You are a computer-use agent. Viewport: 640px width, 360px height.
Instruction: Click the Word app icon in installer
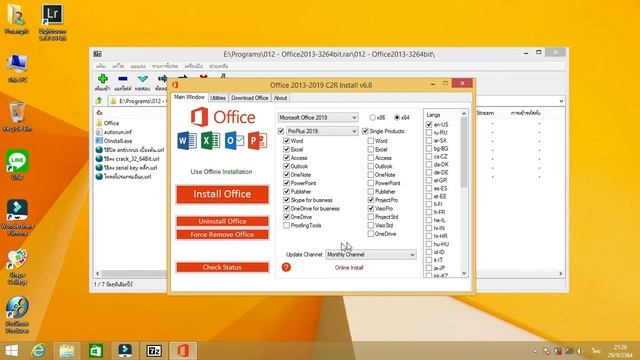click(187, 141)
